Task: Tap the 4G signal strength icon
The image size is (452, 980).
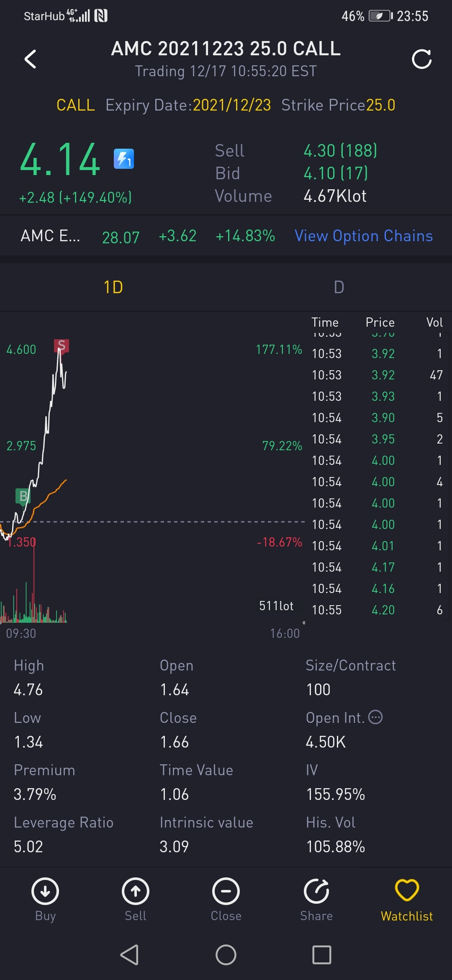Action: (79, 15)
